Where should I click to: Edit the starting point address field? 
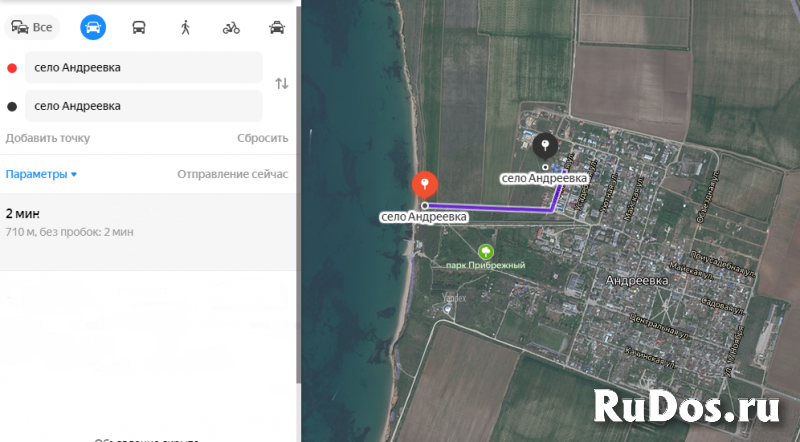(x=144, y=68)
